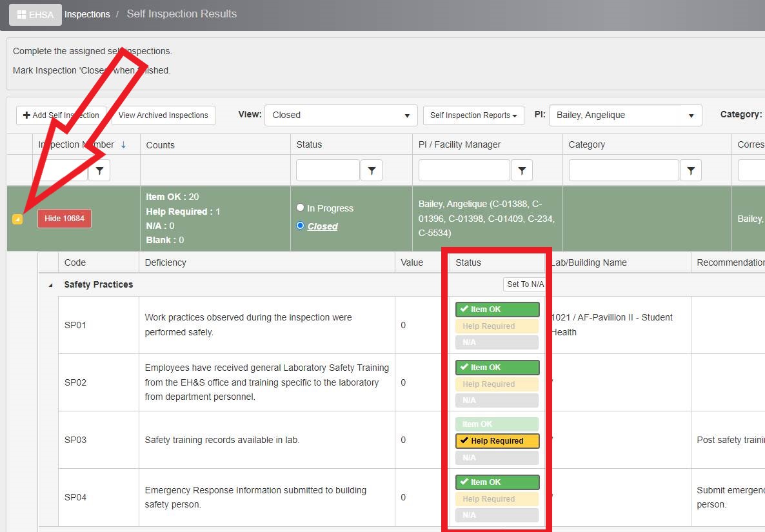Open the PI dropdown showing Bailey, Angelique

point(625,115)
